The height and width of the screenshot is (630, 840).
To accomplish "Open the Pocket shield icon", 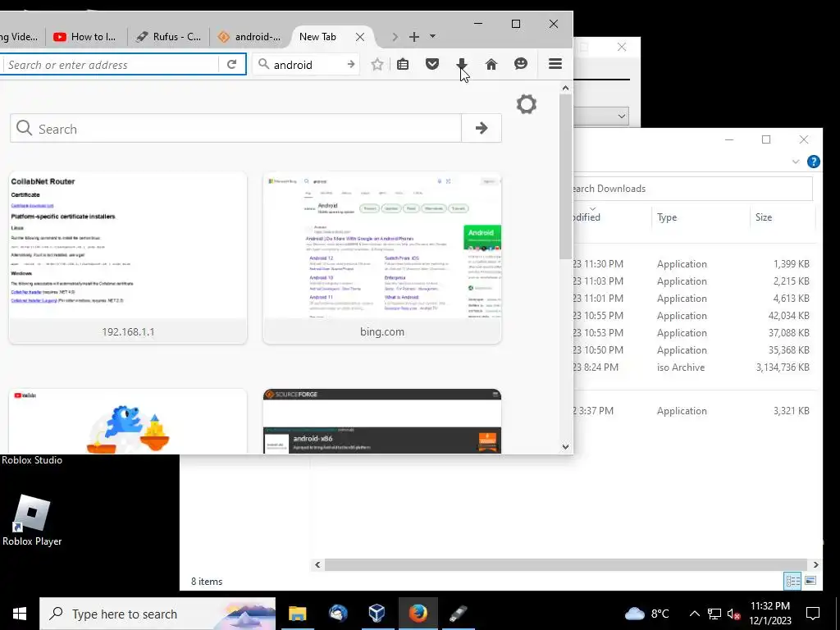I will [432, 64].
